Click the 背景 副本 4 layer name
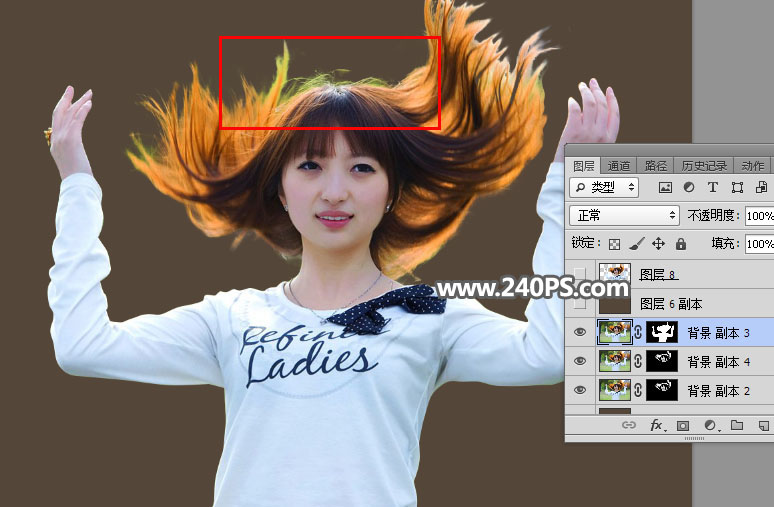Screen dimensions: 774x507 click(x=719, y=362)
